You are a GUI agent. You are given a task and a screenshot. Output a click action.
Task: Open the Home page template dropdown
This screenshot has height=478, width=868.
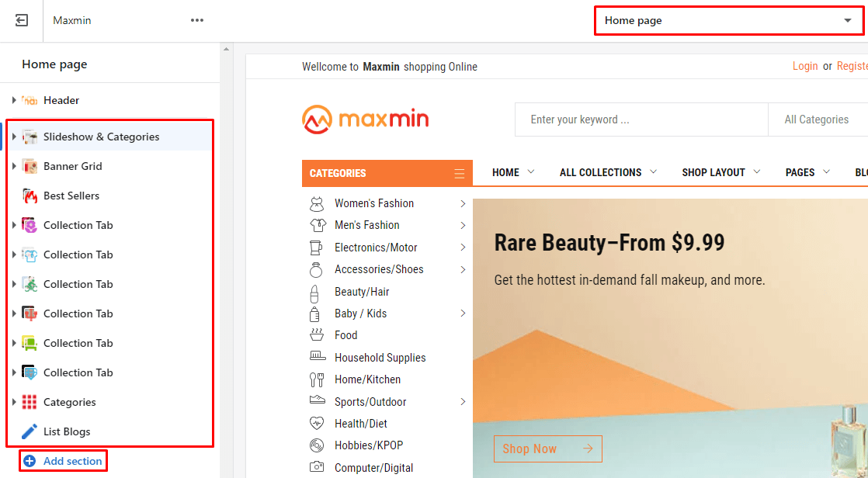[728, 21]
